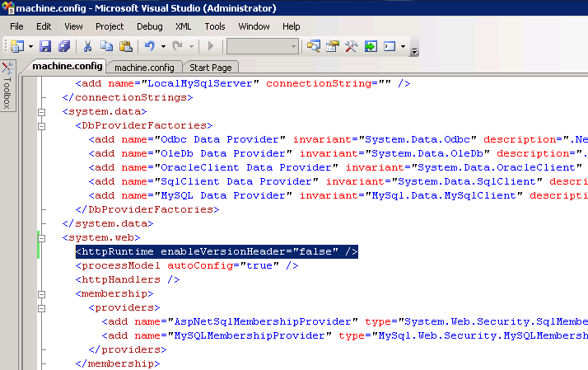Click the Save floppy disk icon

click(45, 46)
